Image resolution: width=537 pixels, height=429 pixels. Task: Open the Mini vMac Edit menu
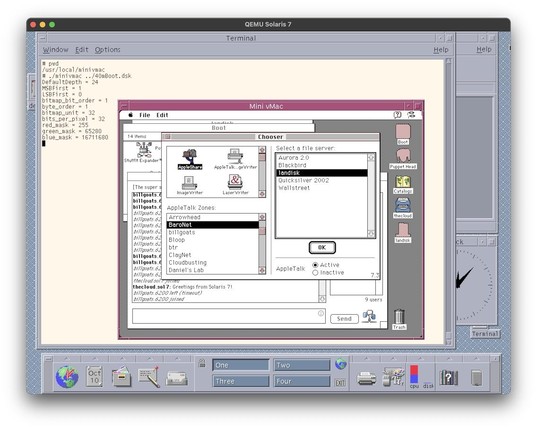point(162,115)
